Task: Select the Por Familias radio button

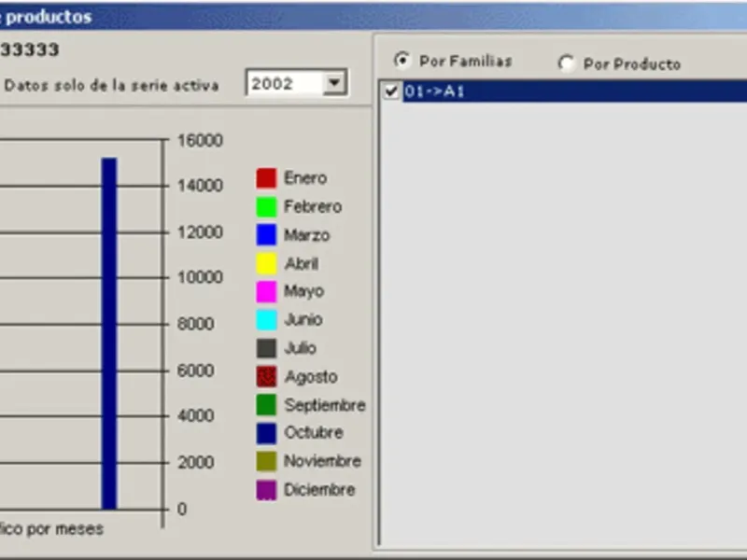Action: (402, 61)
